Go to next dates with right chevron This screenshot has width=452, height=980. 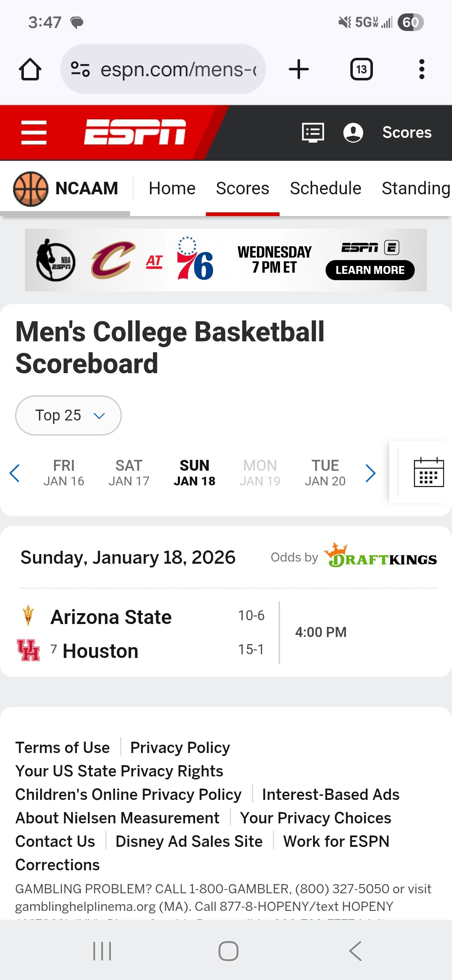pos(370,473)
